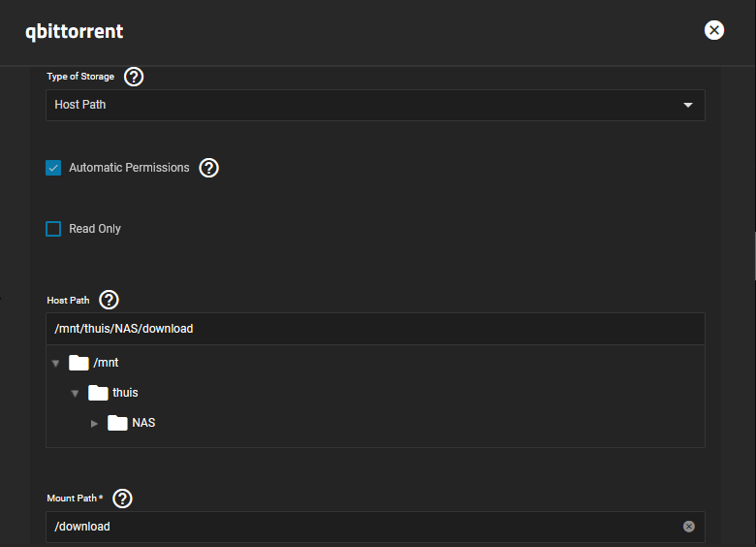Close the qbittorrent panel
Screen dimensions: 756x547
[x=714, y=30]
